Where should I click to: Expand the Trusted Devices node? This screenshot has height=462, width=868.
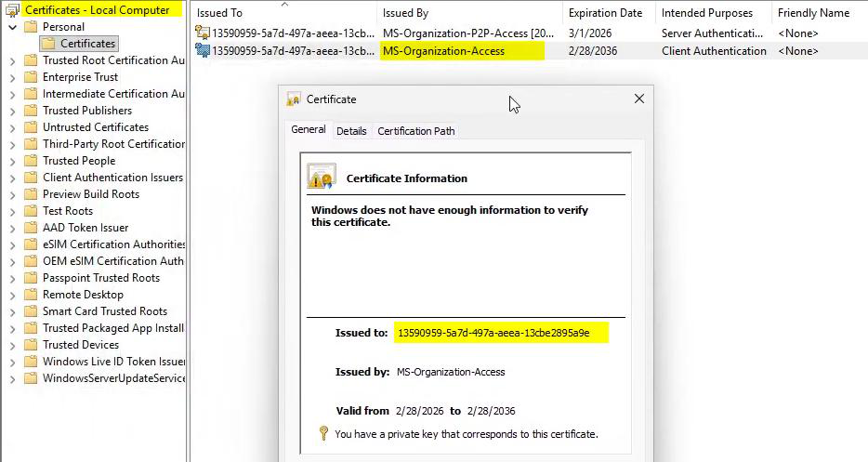[12, 345]
